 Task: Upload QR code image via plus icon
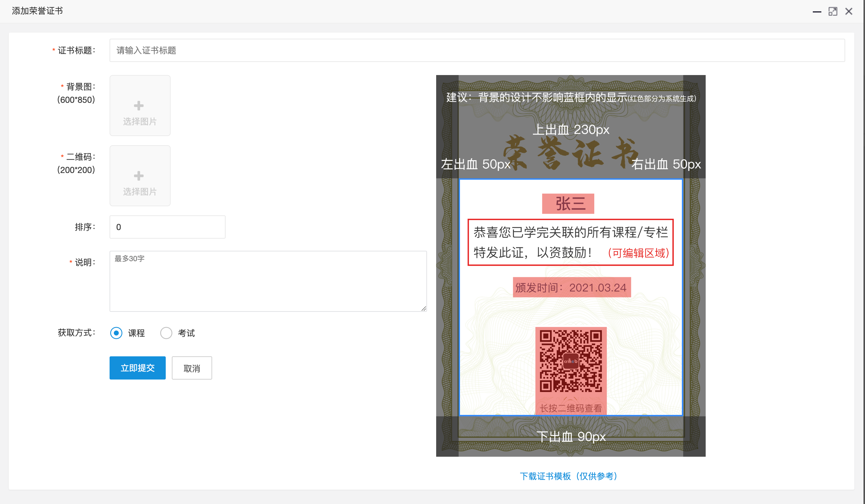coord(139,176)
